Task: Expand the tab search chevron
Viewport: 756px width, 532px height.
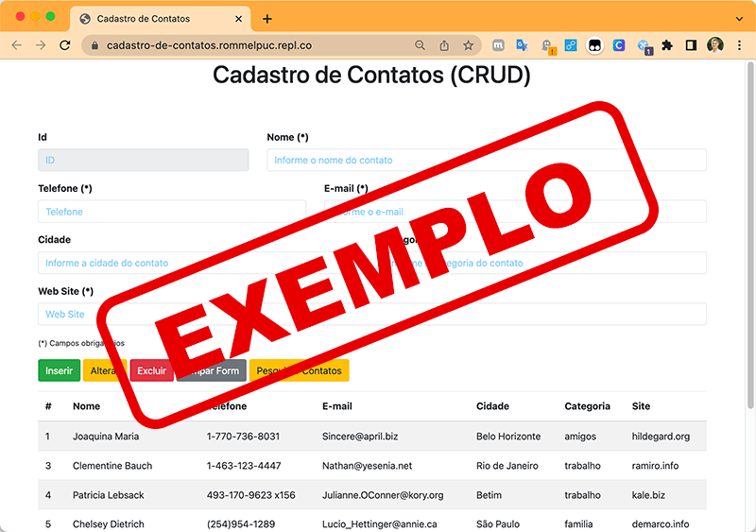Action: point(739,18)
